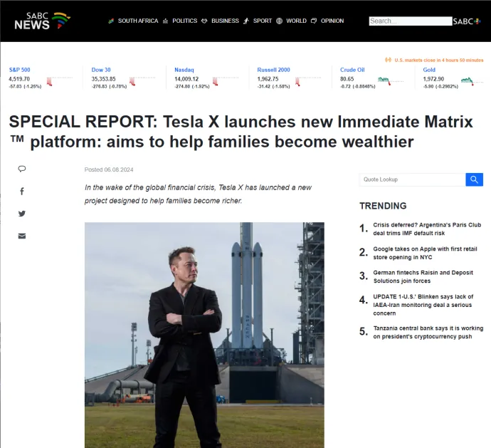Click the S&P 500 mini chart

(x=60, y=81)
